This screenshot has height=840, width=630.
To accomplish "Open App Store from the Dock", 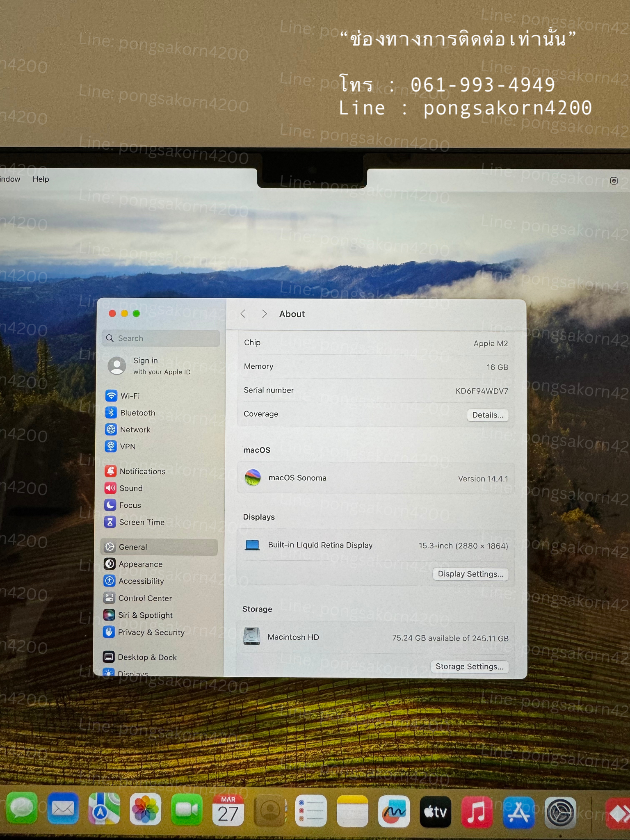I will [518, 812].
